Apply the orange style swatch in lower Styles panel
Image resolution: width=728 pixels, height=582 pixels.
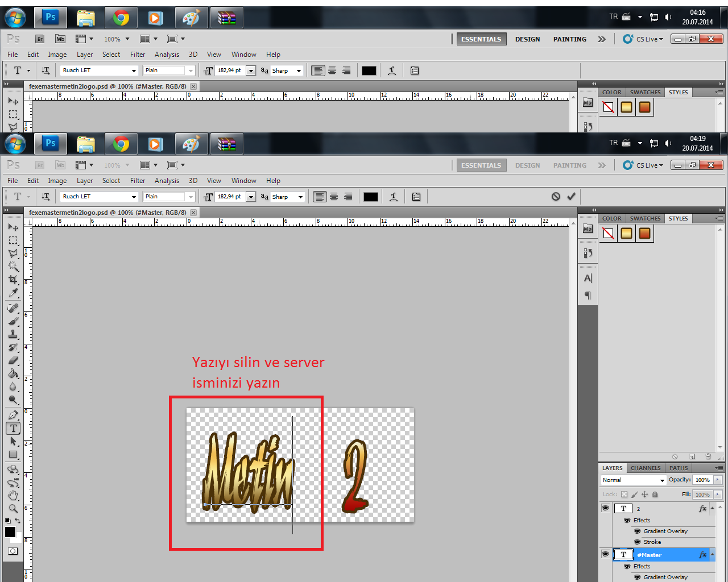click(x=644, y=234)
